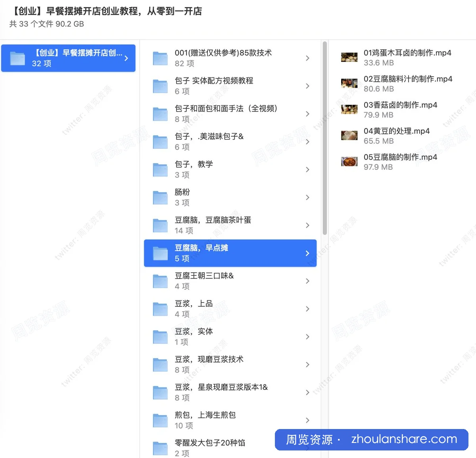Select folder name 豆腐王朝三口味&

click(x=204, y=276)
